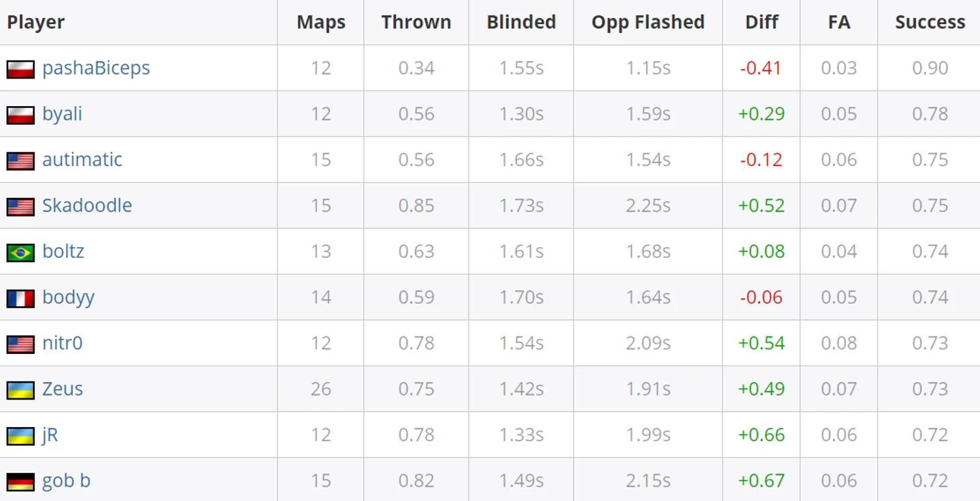Open Skadoodle player profile link
980x501 pixels.
[87, 205]
